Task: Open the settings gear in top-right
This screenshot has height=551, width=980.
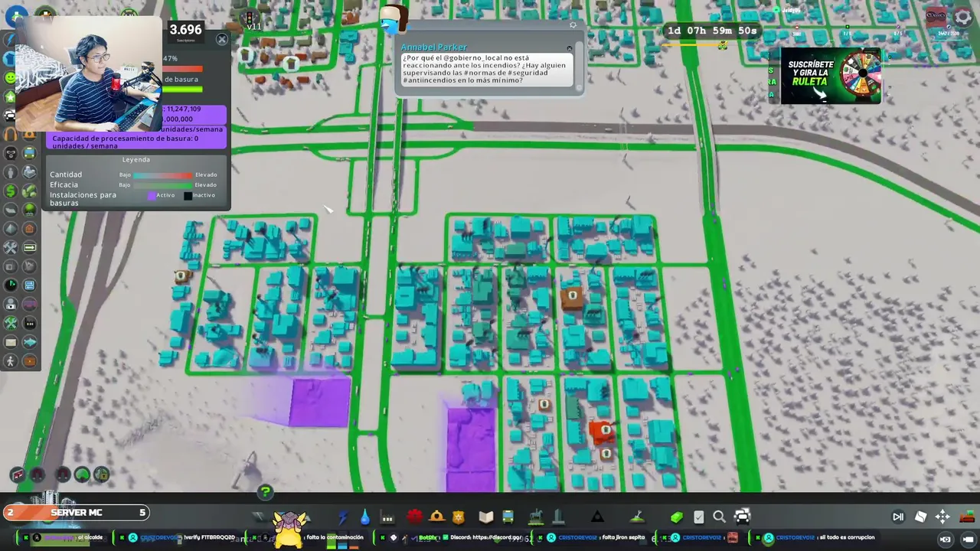Action: 964,17
